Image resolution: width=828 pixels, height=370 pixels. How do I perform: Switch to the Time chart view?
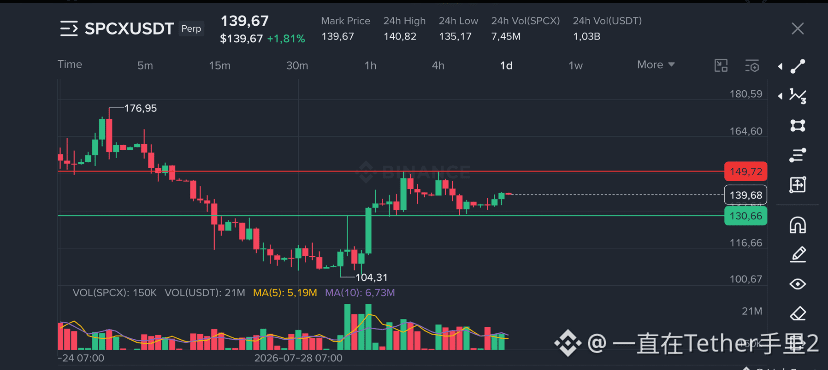pyautogui.click(x=70, y=64)
